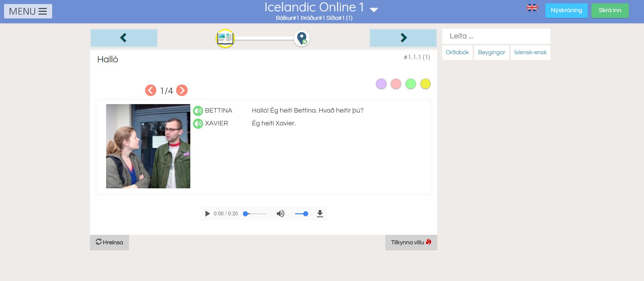Play Xavier's audio line
Viewport: 644px width, 281px height.
[x=198, y=124]
